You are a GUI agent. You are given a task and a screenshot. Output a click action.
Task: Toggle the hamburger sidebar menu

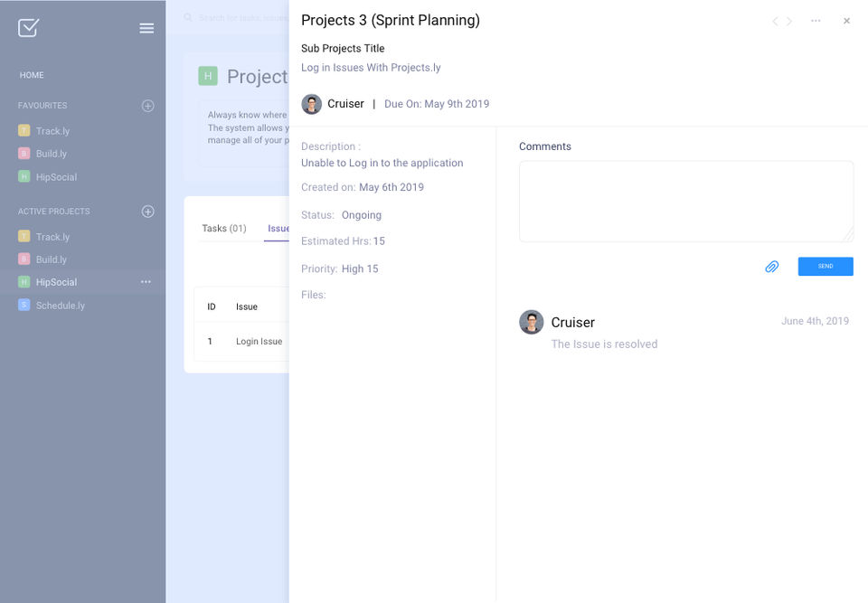[x=146, y=28]
